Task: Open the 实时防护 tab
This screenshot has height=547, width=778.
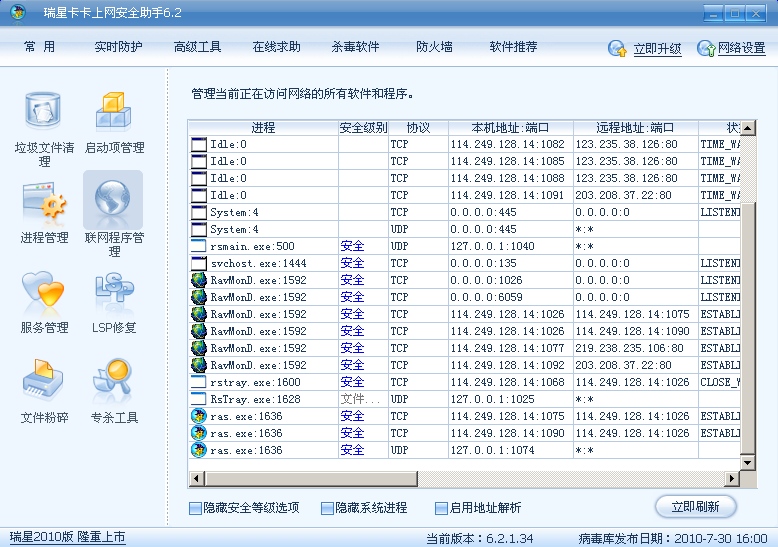Action: [118, 47]
